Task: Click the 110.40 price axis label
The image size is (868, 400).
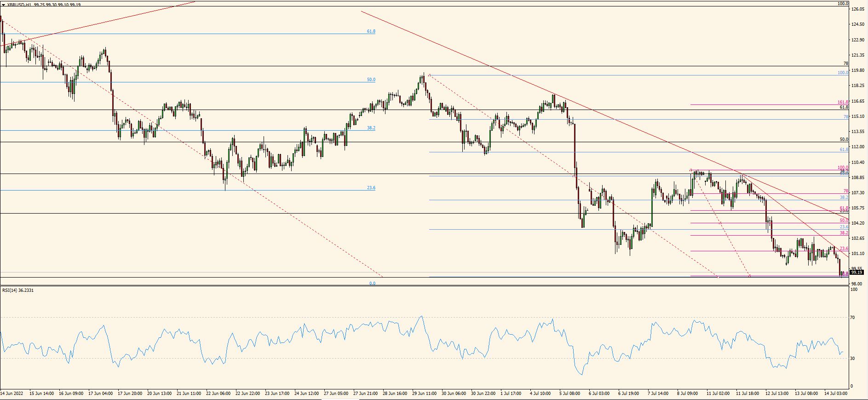Action: point(858,162)
